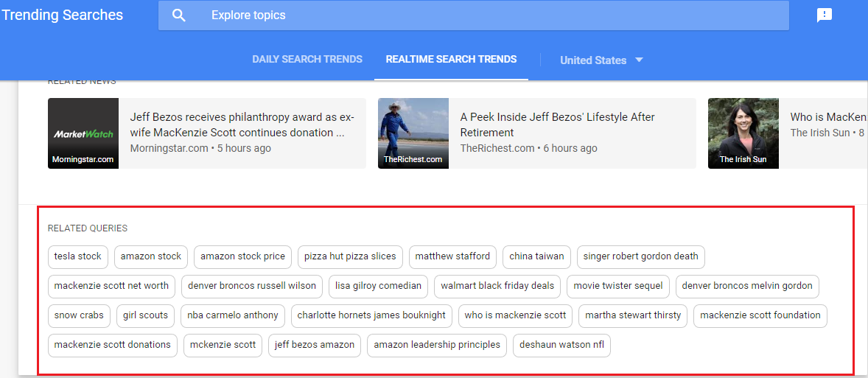Select the movie twister sequel chip
This screenshot has width=868, height=378.
pos(618,286)
